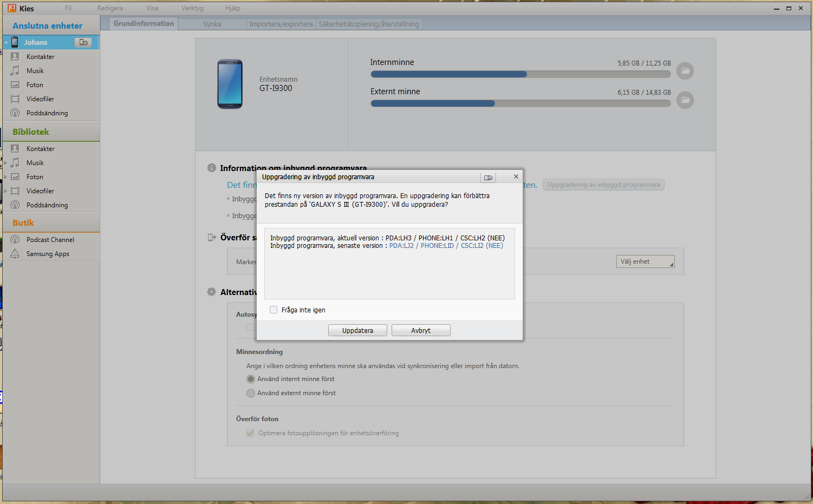Open the Välj enhet dropdown
The image size is (813, 504).
tap(646, 261)
